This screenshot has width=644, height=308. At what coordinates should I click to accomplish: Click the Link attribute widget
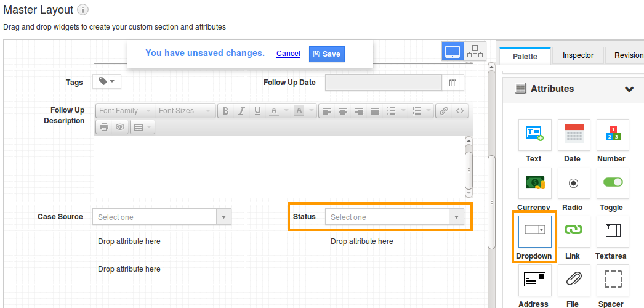click(574, 232)
